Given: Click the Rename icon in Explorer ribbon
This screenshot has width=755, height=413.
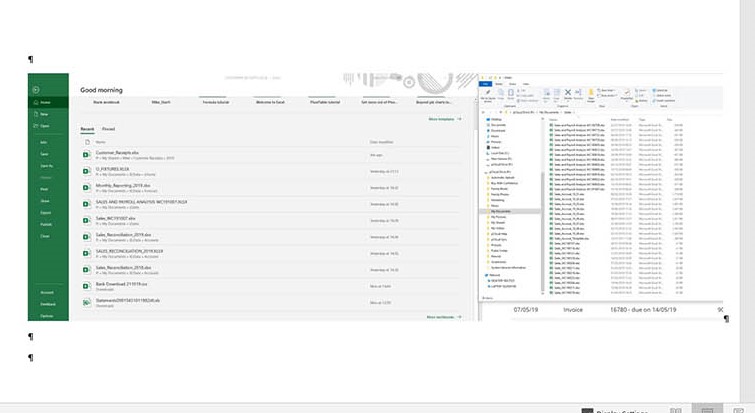Looking at the screenshot, I should pos(578,93).
